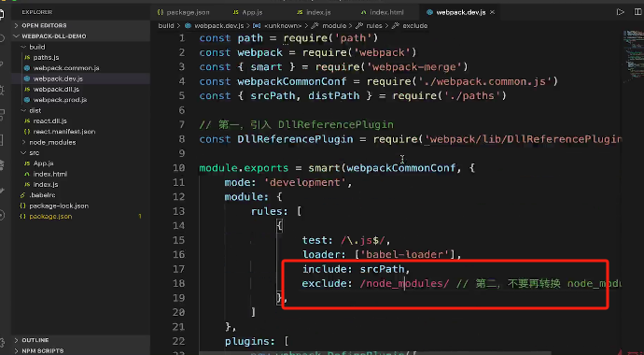
Task: Click the EXPLORER panel title
Action: [37, 12]
